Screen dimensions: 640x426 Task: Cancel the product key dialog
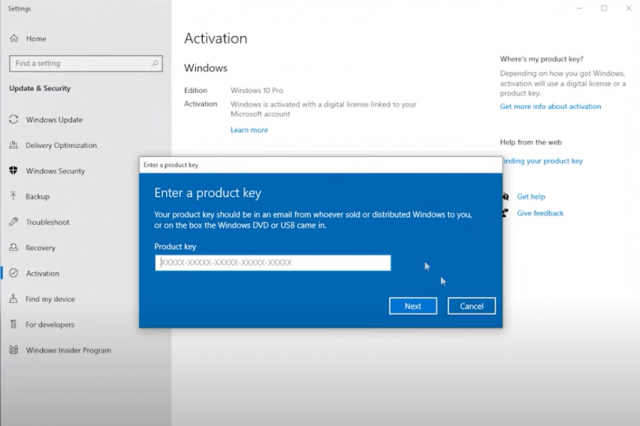471,306
